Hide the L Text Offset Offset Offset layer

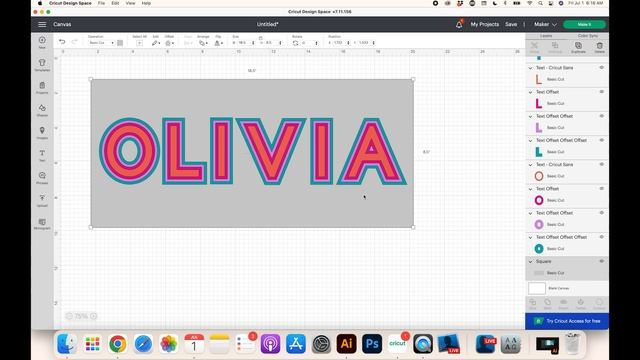pos(602,140)
